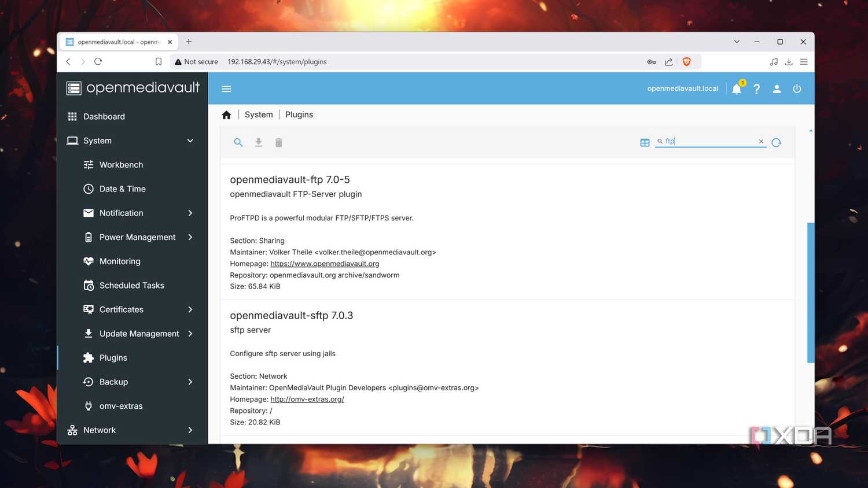
Task: Click the Notification envelope icon
Action: (x=89, y=213)
